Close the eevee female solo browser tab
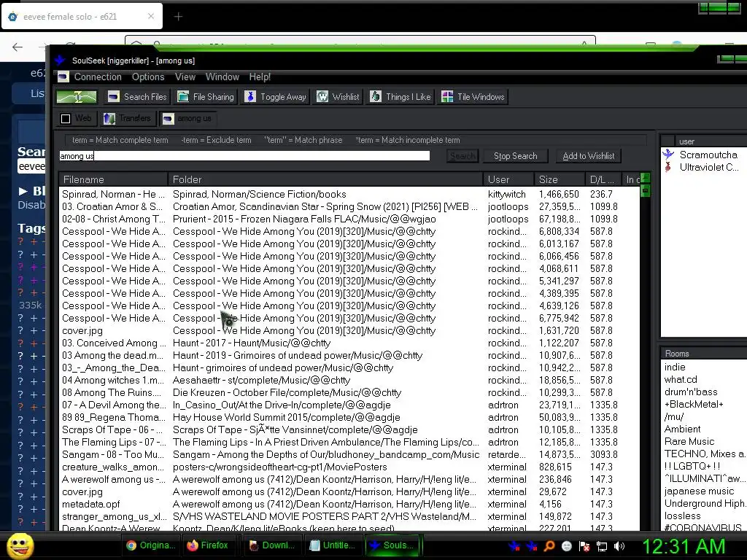Image resolution: width=747 pixels, height=560 pixels. [x=151, y=16]
